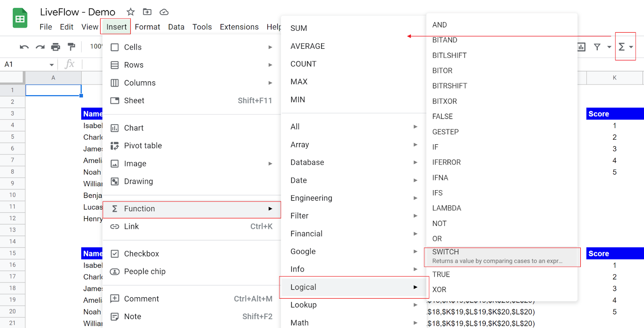Expand the Financial functions category

coord(353,234)
